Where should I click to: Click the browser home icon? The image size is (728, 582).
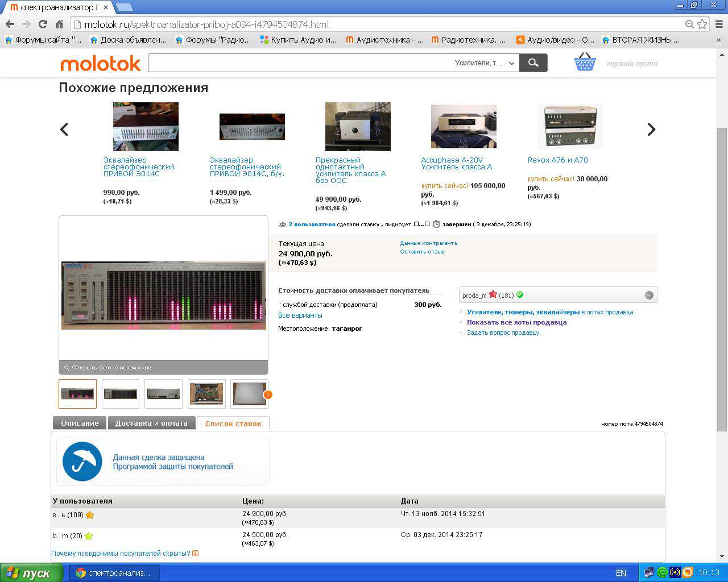(x=59, y=24)
